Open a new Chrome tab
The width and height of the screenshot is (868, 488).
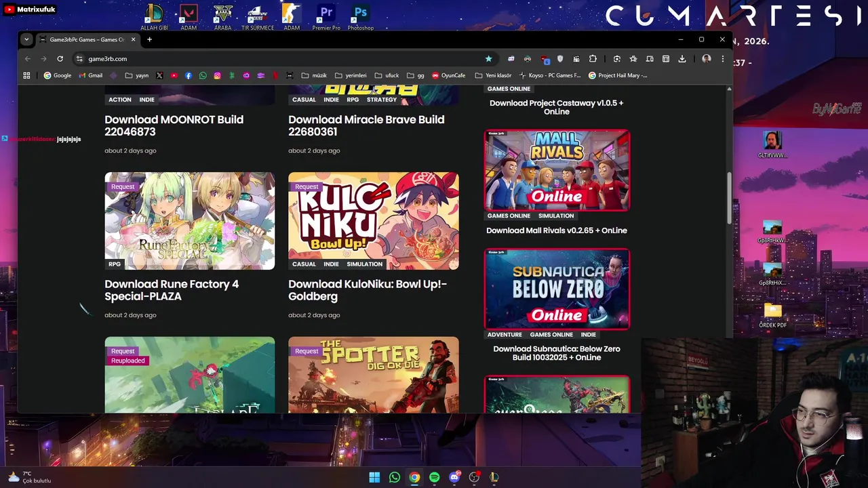149,39
